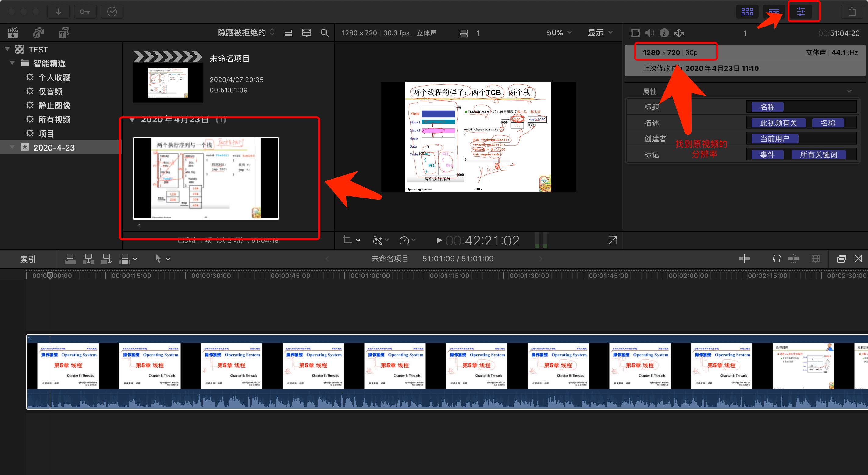Screen dimensions: 868x475
Task: Click 当前用户 token in 创建者 row
Action: click(774, 138)
